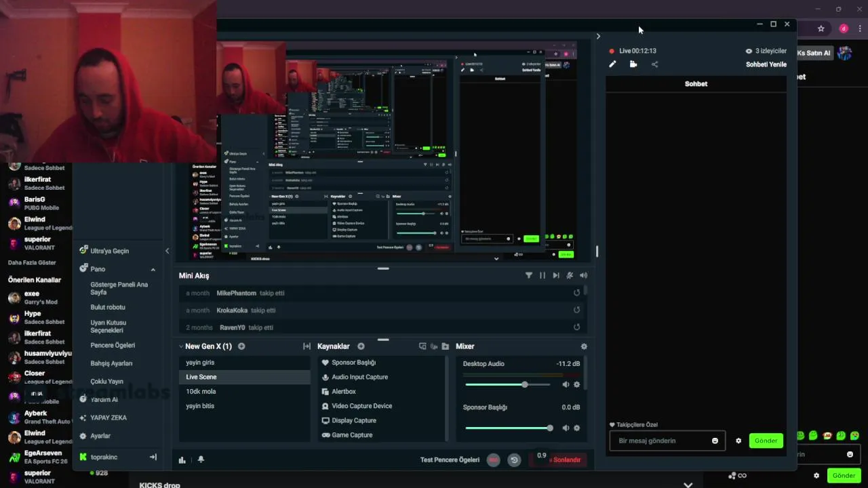
Task: Open Bahşiş Ayarları
Action: click(x=111, y=363)
